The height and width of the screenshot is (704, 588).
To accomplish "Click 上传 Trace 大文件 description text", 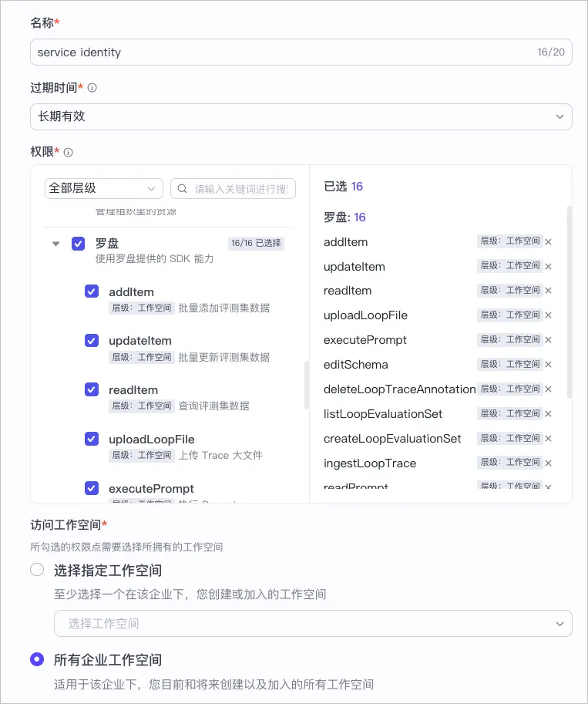I will [x=220, y=455].
